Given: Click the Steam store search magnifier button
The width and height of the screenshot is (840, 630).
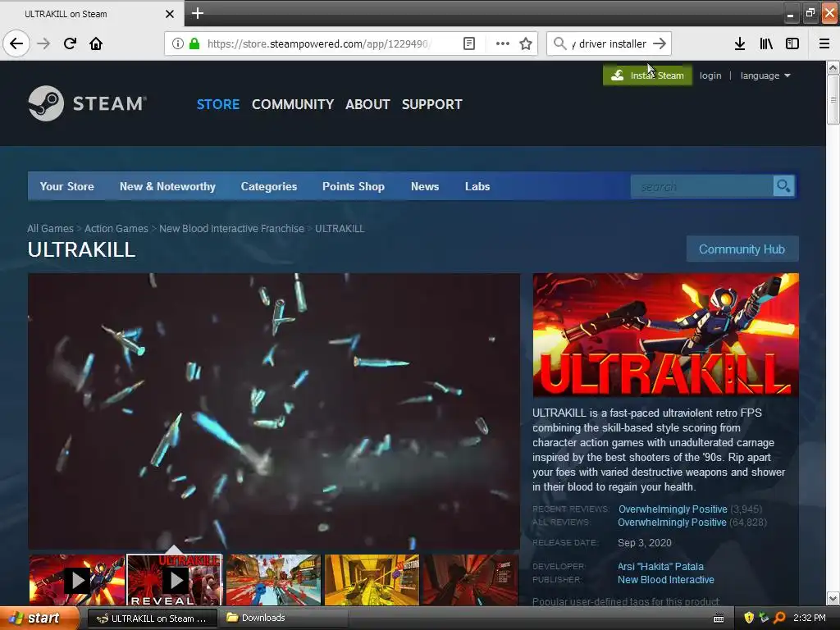Looking at the screenshot, I should (x=783, y=186).
